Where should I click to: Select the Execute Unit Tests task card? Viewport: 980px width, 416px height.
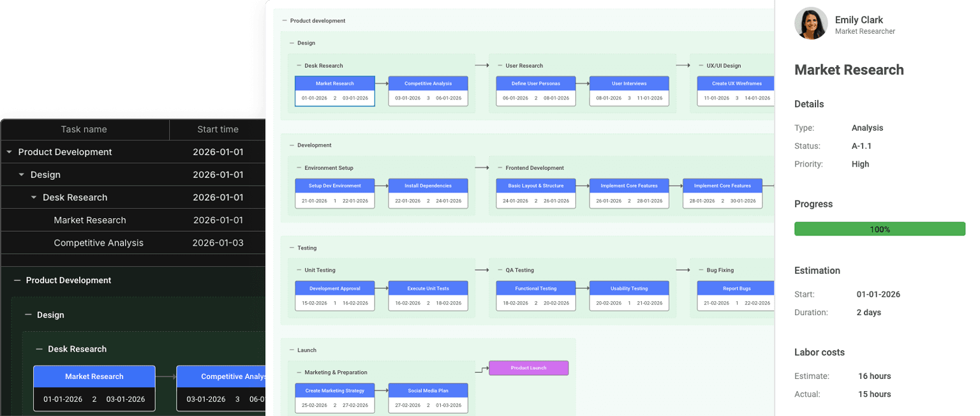point(428,296)
